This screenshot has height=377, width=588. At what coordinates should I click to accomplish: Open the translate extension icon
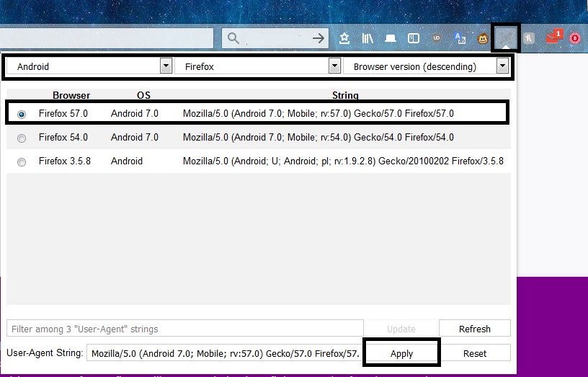tap(460, 38)
